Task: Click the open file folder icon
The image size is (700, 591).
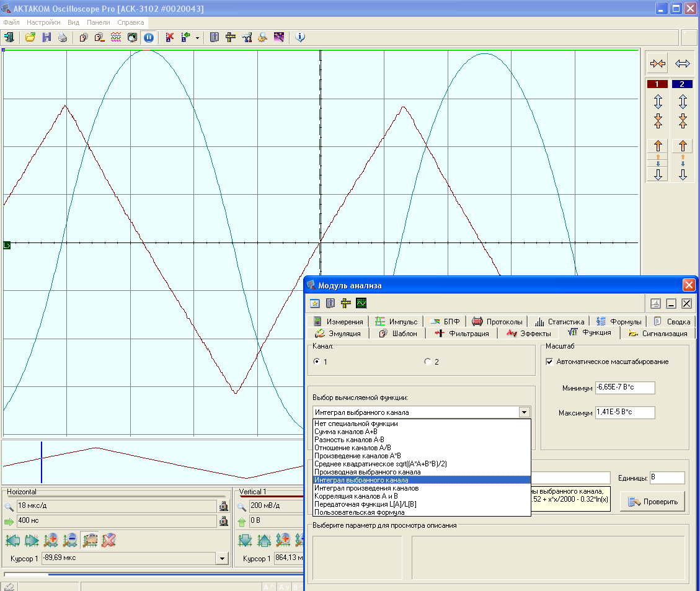Action: [x=30, y=37]
